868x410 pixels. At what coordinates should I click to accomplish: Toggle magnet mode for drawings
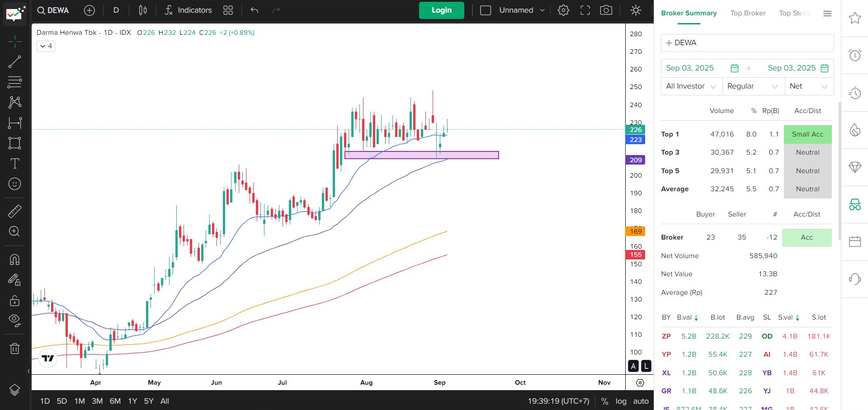point(14,259)
